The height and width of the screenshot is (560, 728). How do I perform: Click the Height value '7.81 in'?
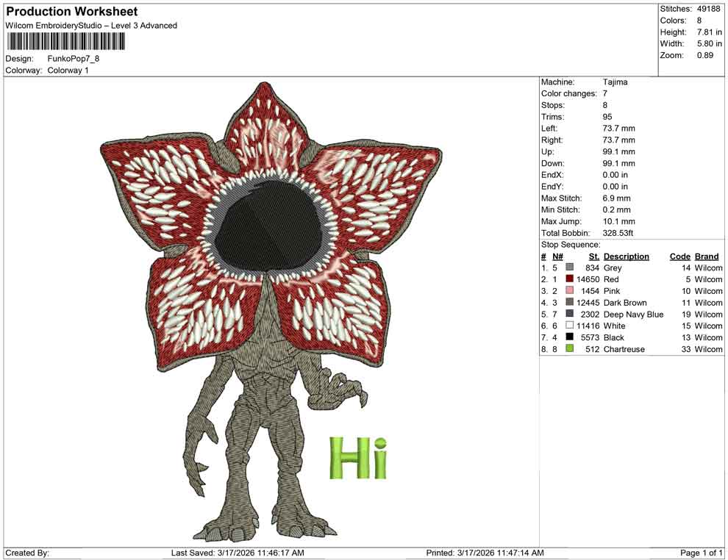click(x=709, y=32)
